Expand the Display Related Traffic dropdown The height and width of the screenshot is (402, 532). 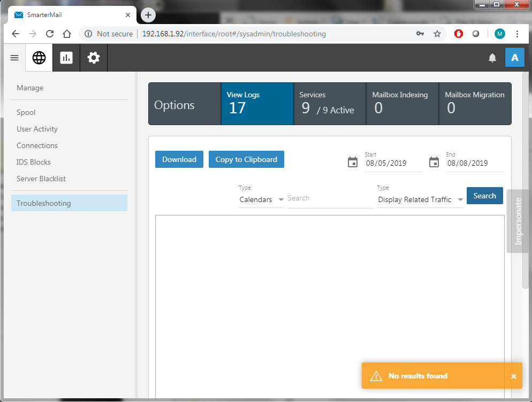click(x=420, y=199)
